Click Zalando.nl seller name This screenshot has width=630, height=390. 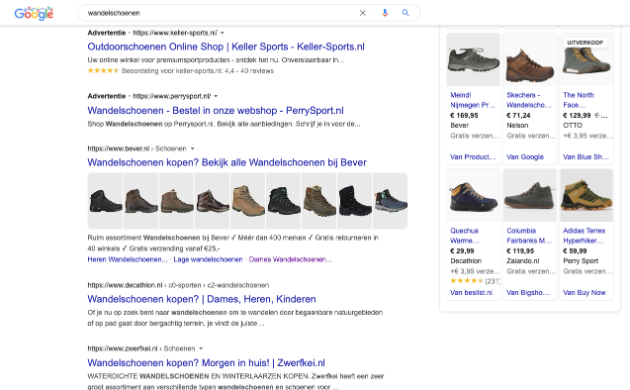pos(523,261)
